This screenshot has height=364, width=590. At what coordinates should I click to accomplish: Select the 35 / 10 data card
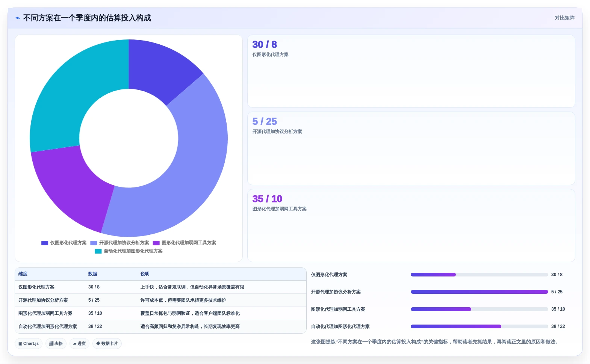click(x=411, y=225)
